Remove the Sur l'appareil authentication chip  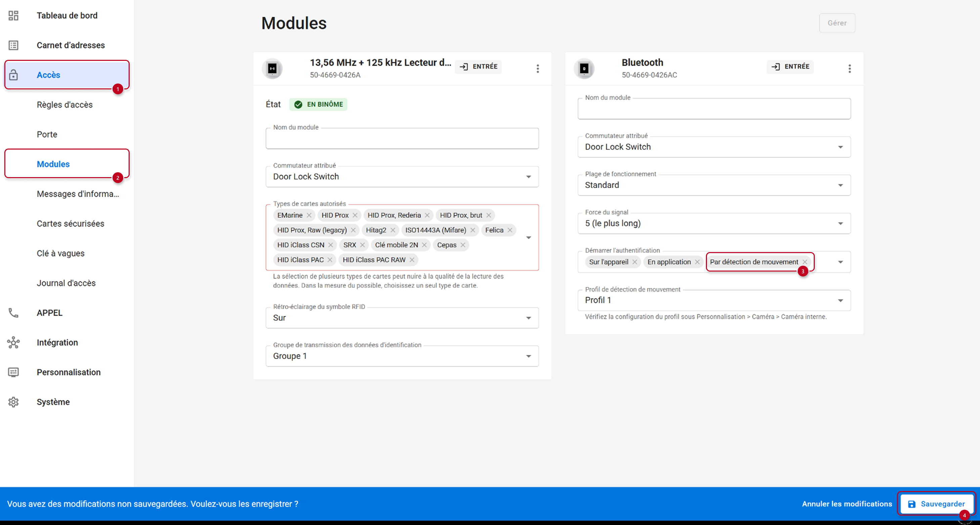[x=635, y=262]
